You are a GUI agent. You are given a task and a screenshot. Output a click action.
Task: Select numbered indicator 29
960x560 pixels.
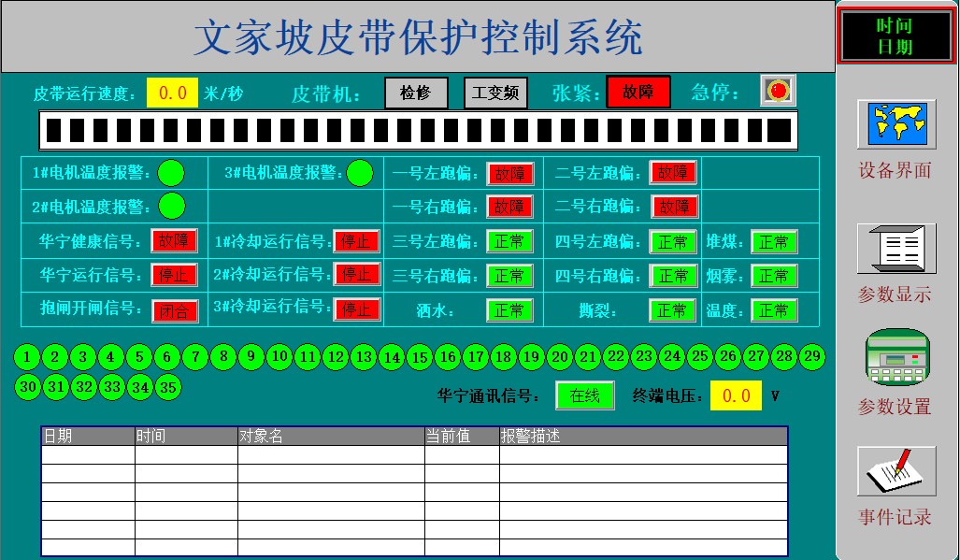812,356
